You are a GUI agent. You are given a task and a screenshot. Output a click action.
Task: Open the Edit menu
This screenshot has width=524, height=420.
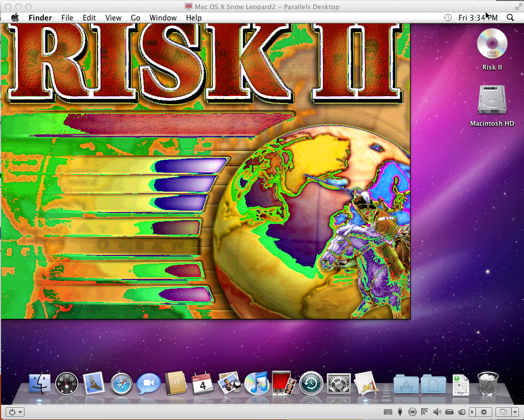click(89, 18)
